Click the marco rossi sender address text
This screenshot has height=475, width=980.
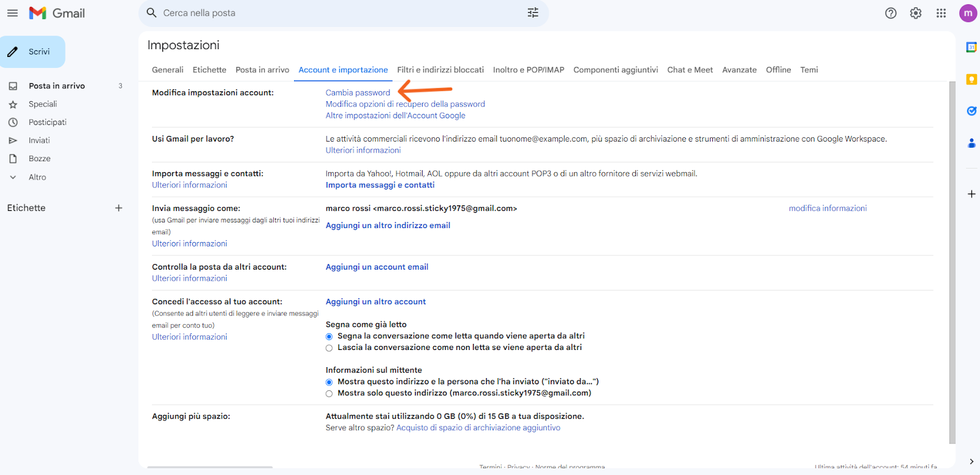coord(421,208)
